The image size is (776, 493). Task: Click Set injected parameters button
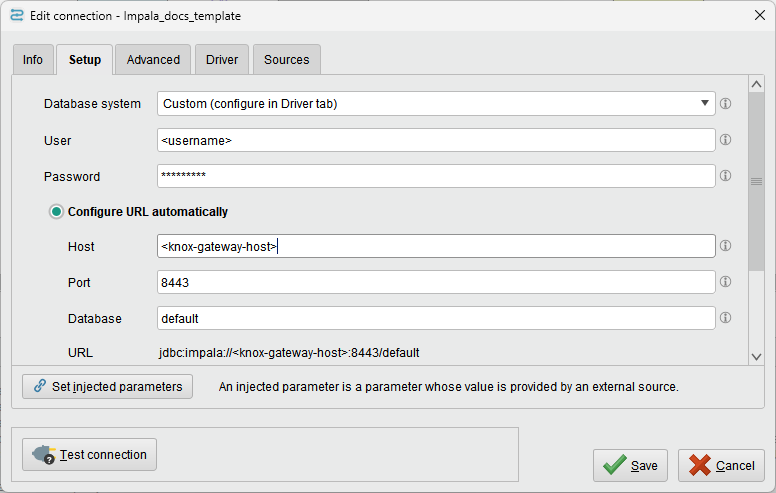[x=108, y=386]
